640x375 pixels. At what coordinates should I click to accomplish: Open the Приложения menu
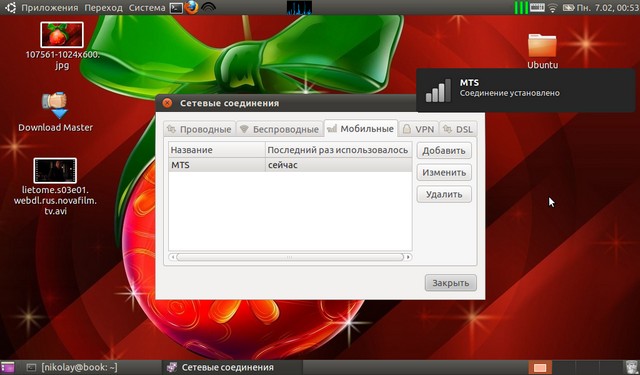click(x=49, y=8)
